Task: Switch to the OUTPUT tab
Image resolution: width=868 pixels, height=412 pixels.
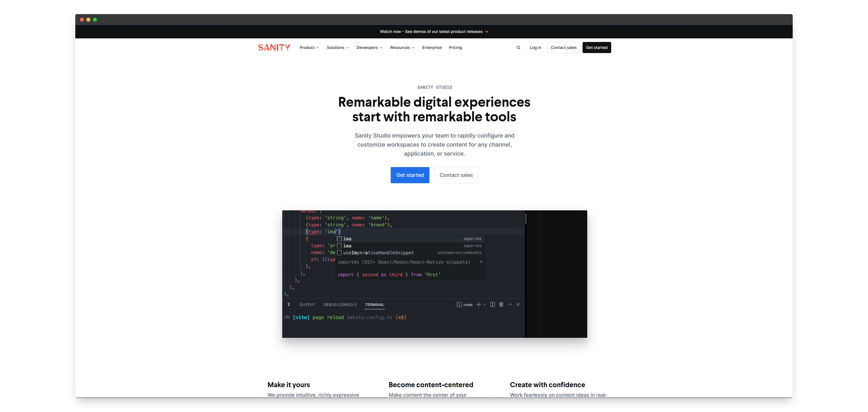Action: click(307, 305)
